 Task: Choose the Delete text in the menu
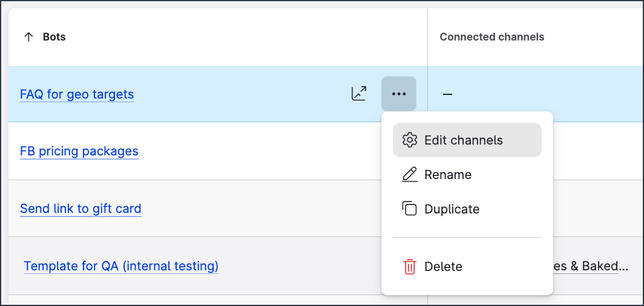coord(443,267)
